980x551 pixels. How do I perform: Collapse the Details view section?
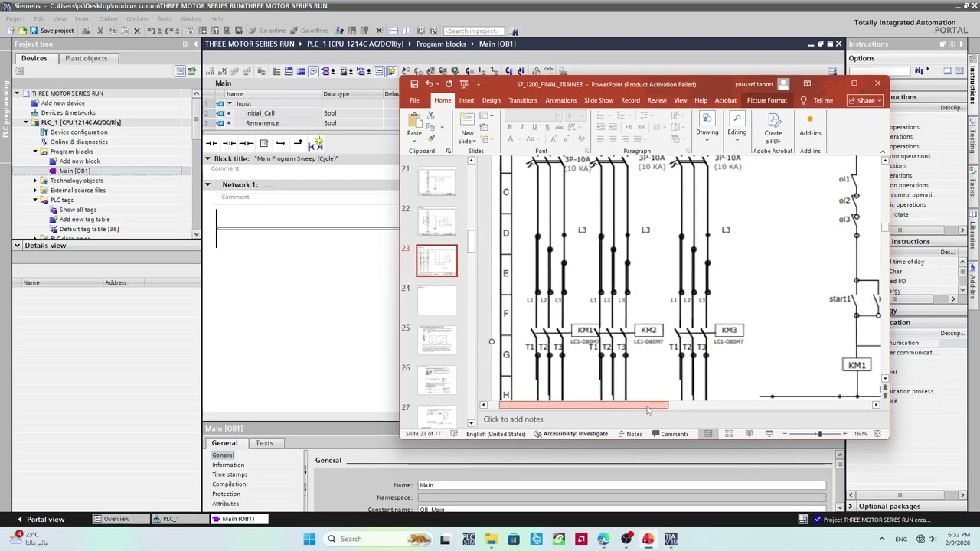coord(17,246)
